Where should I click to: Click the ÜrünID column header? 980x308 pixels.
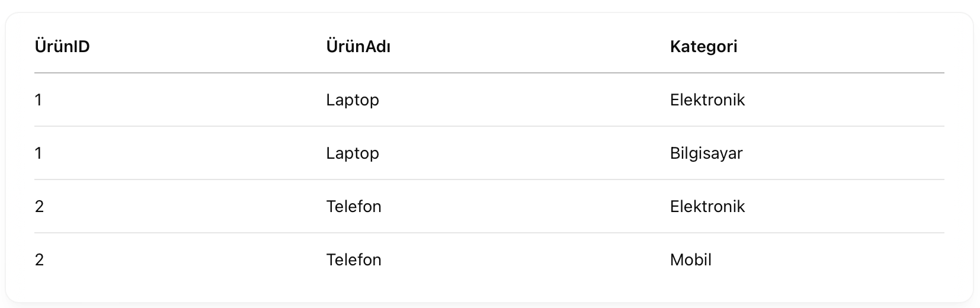62,46
